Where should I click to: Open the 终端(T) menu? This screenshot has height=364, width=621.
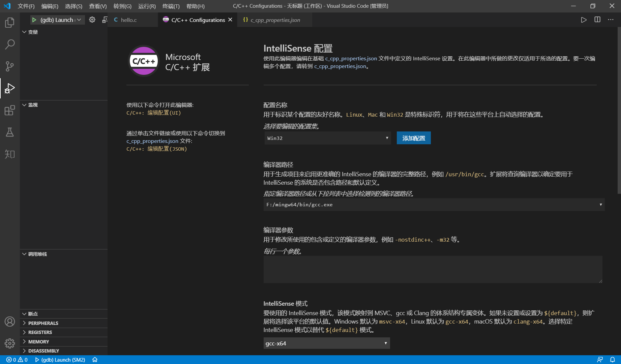(171, 6)
